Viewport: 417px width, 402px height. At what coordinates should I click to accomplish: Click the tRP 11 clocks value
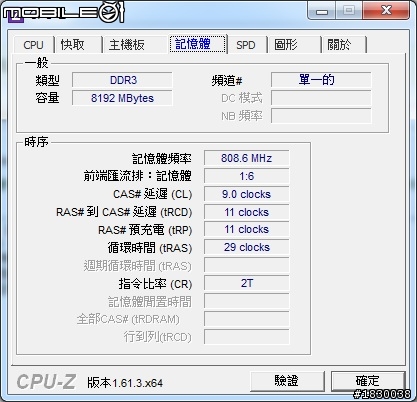[247, 229]
